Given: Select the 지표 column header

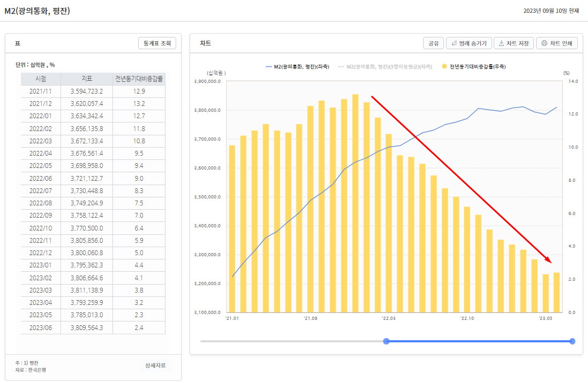Looking at the screenshot, I should click(x=87, y=79).
